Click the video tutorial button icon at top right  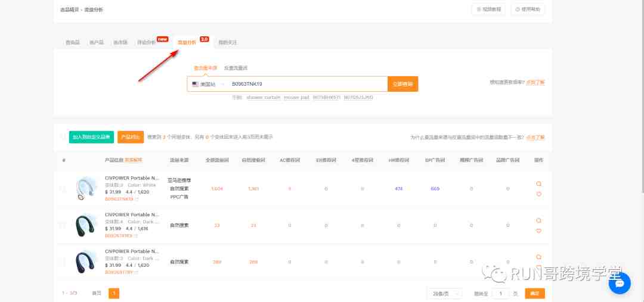[478, 9]
